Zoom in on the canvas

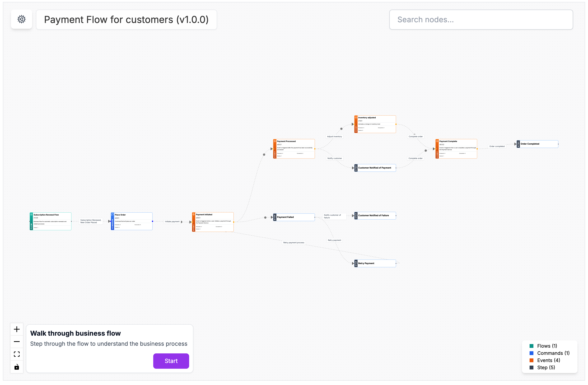coord(17,329)
